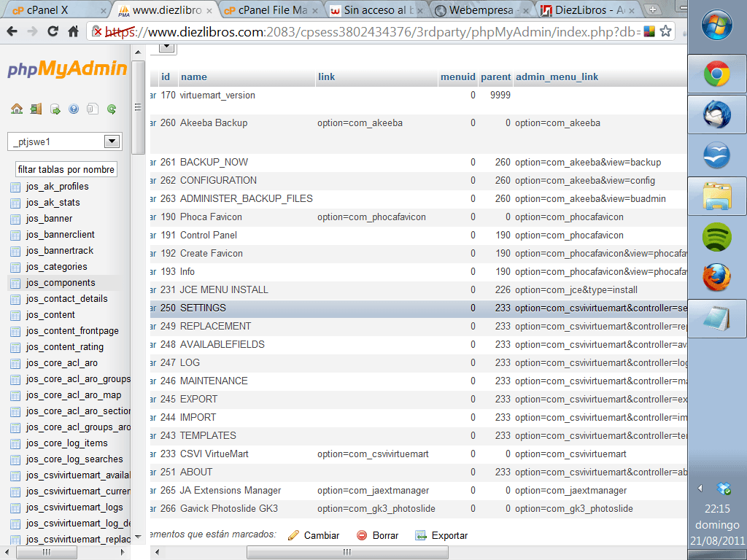Switch to Sin acceso al tab
The width and height of the screenshot is (747, 560).
point(376,10)
